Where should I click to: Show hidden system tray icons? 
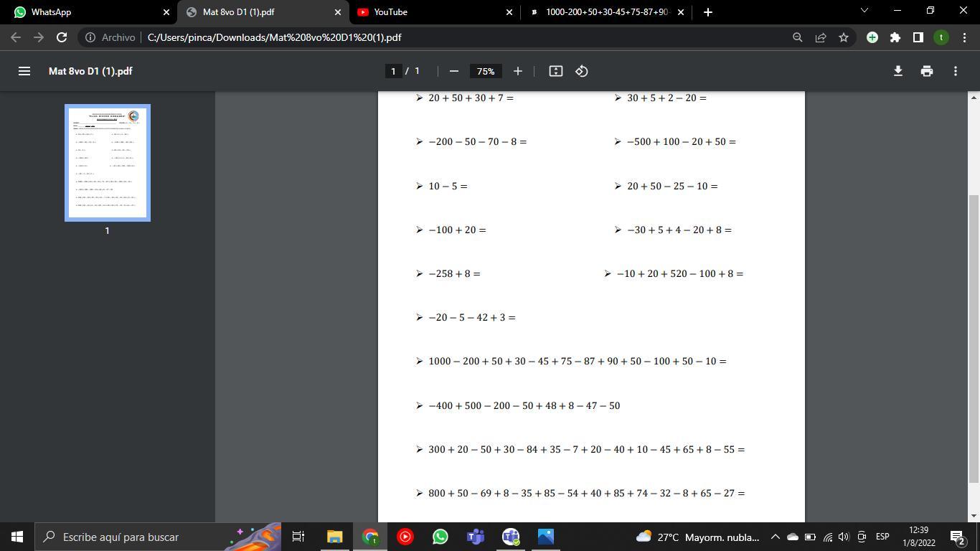[775, 537]
